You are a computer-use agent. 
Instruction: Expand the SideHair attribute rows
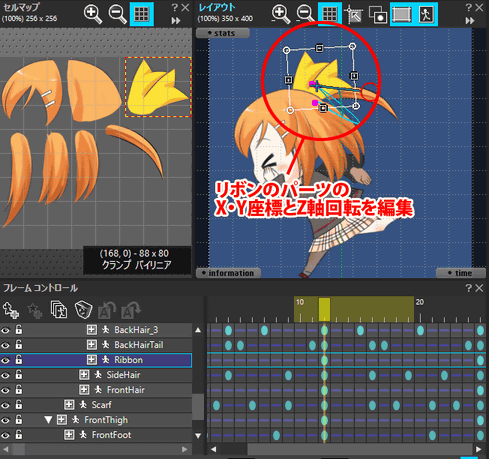(x=84, y=375)
